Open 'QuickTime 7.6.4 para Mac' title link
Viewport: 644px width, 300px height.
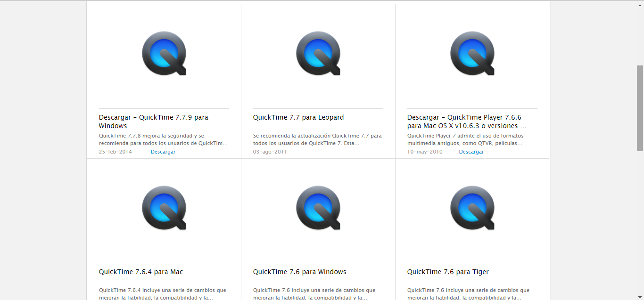point(141,272)
